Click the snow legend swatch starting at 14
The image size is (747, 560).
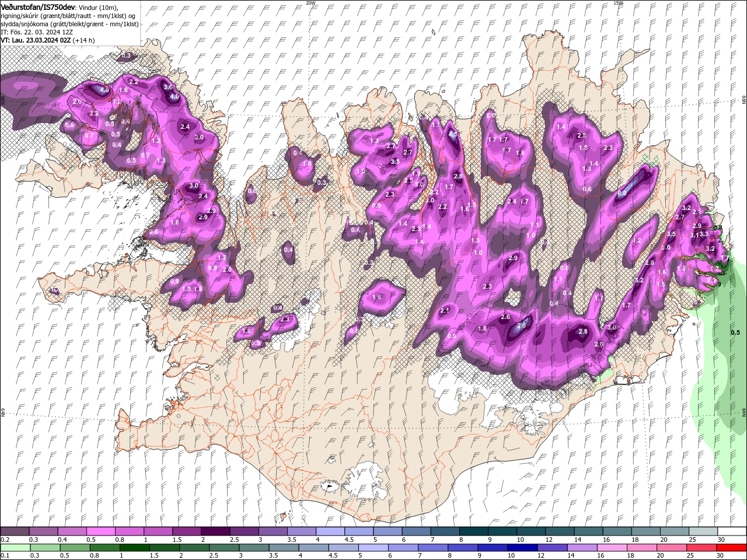point(588,531)
